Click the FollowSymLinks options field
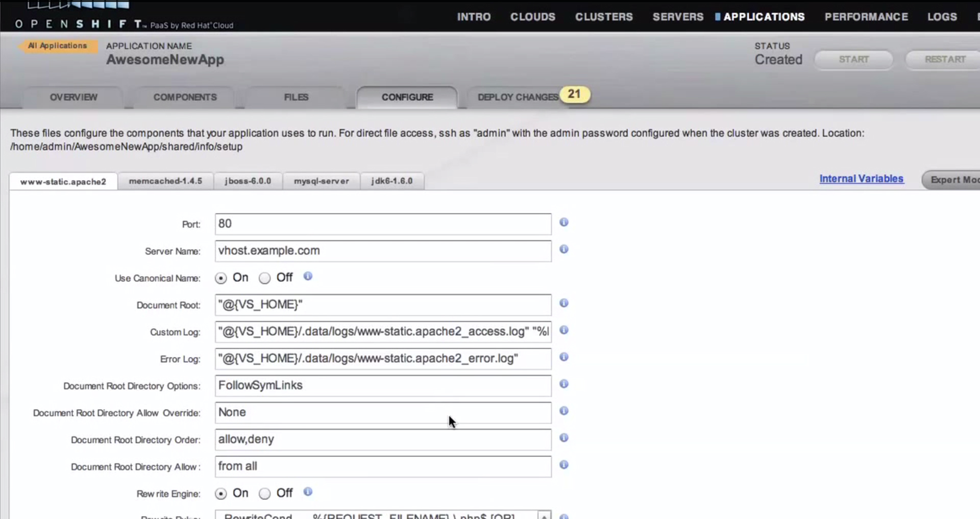Screen dimensions: 980x519 tap(383, 386)
